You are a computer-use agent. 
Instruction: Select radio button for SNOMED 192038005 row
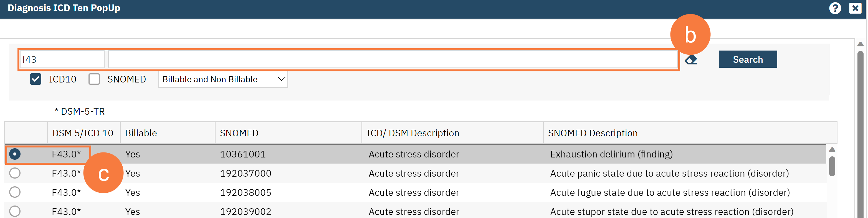click(x=15, y=192)
